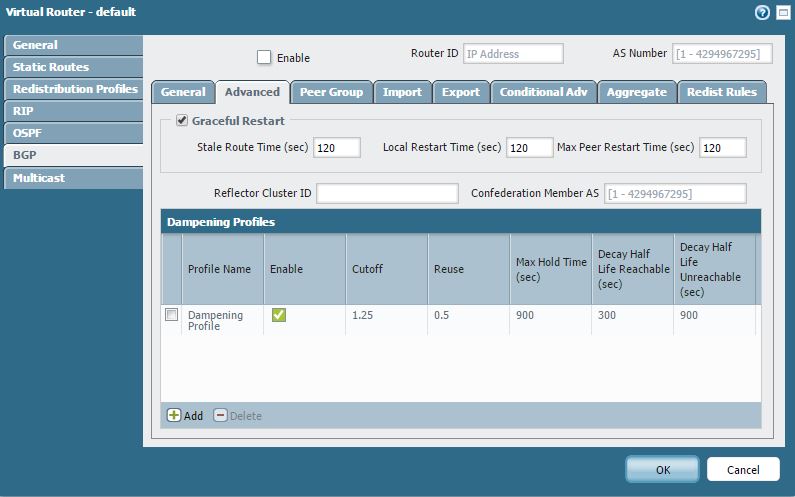The height and width of the screenshot is (497, 795).
Task: Switch to the BGP General tab
Action: coord(183,92)
